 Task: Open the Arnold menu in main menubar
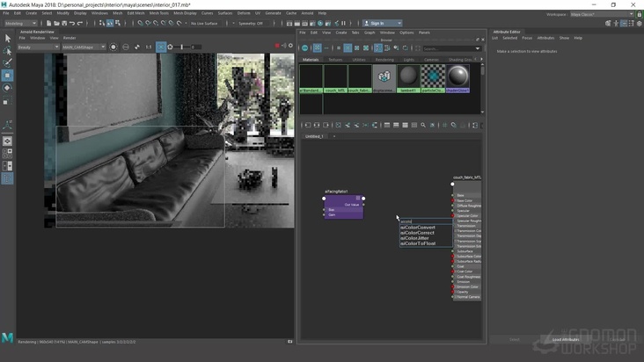click(x=307, y=13)
